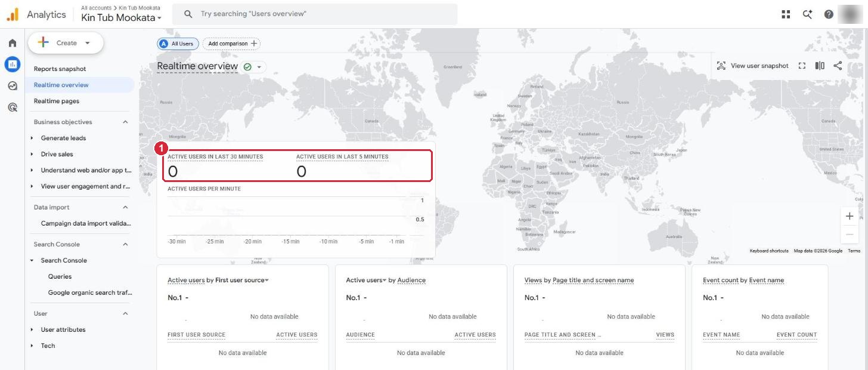Image resolution: width=868 pixels, height=370 pixels.
Task: Click Page title and screen name card title
Action: pyautogui.click(x=593, y=280)
